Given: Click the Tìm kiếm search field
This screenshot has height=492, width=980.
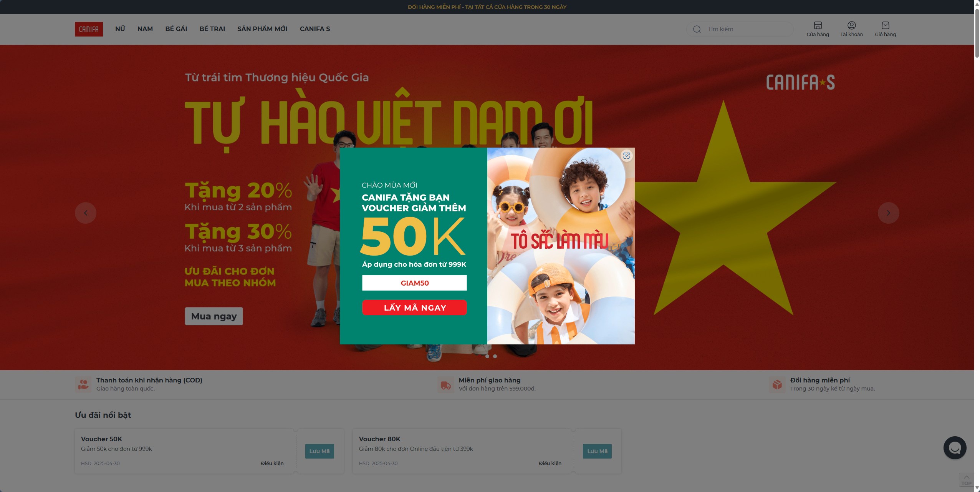Looking at the screenshot, I should click(x=740, y=29).
